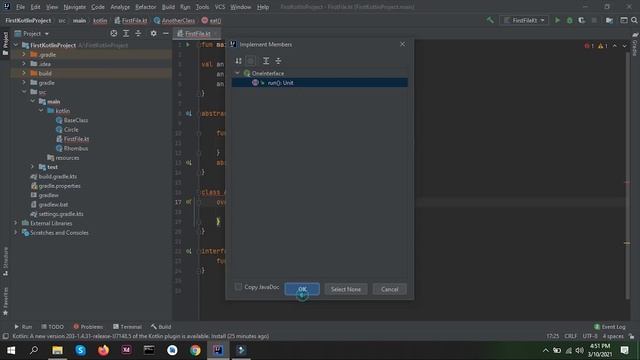Image resolution: width=640 pixels, height=360 pixels.
Task: Open the Problems tool window
Action: click(88, 327)
